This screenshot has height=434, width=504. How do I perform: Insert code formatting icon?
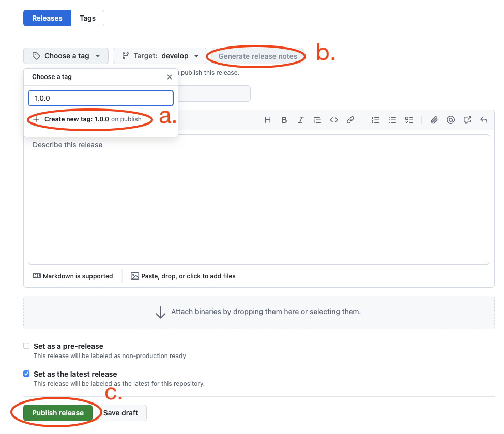pyautogui.click(x=334, y=120)
